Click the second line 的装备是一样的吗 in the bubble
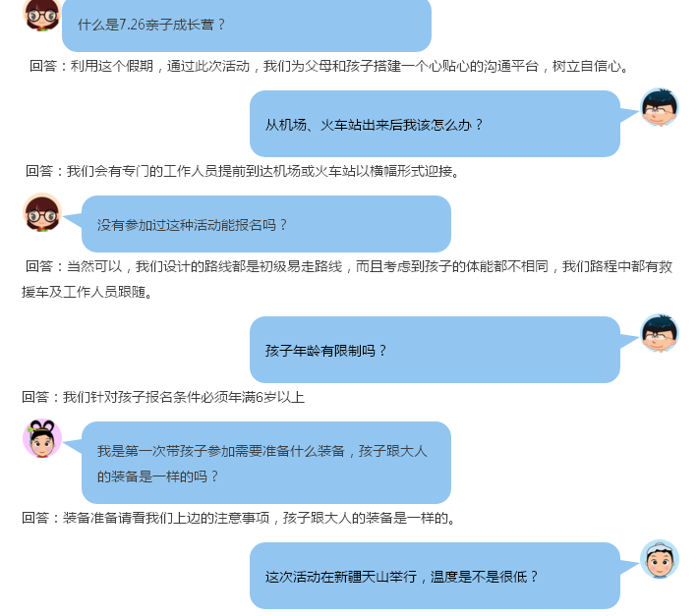Viewport: 698px width, 616px height. [157, 476]
